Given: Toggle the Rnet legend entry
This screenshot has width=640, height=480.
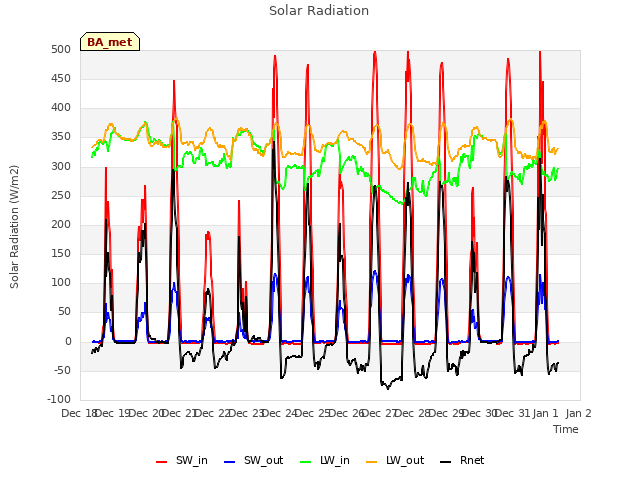Looking at the screenshot, I should tap(462, 460).
